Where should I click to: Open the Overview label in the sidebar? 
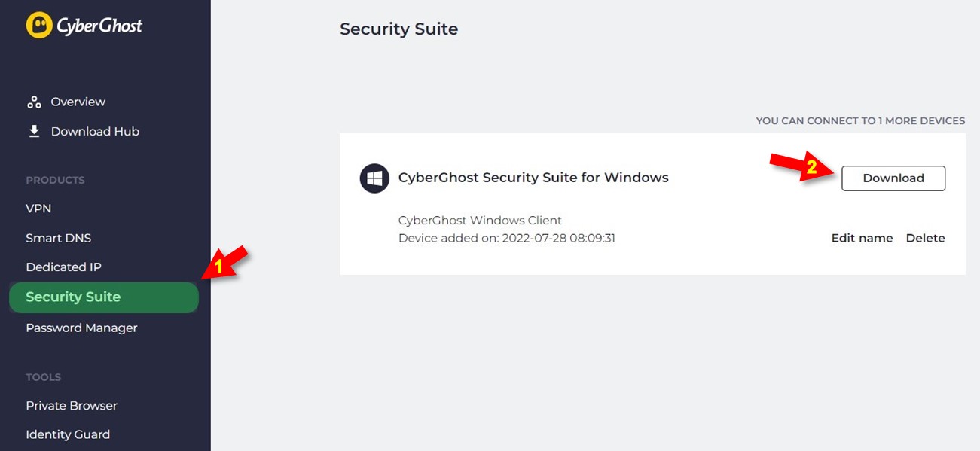point(78,102)
